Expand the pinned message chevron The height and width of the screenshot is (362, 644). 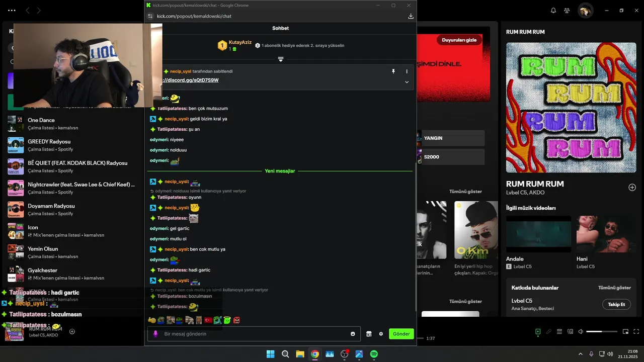point(407,82)
